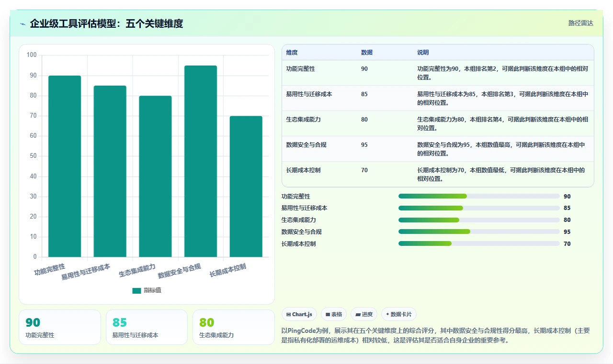Click the 功能完整性 label beside the progress bars
The image size is (613, 364).
click(x=296, y=196)
